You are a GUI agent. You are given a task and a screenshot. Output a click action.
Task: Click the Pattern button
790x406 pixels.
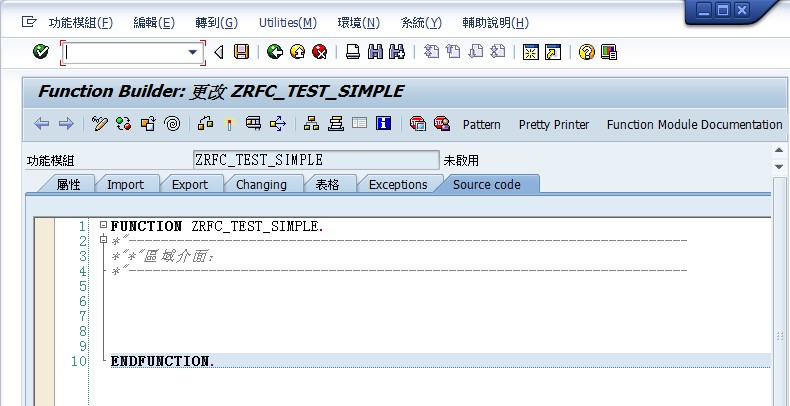pyautogui.click(x=482, y=124)
